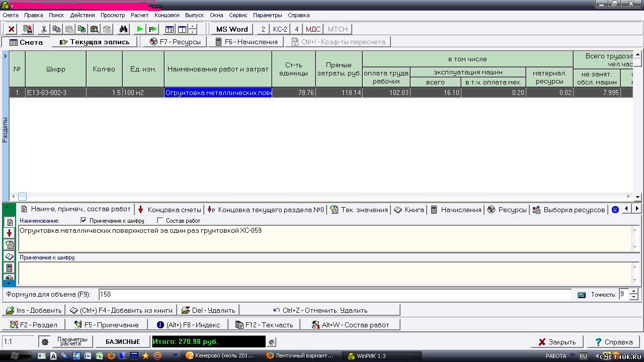Image resolution: width=644 pixels, height=362 pixels.
Task: Open F6 - Начисления
Action: (x=247, y=42)
